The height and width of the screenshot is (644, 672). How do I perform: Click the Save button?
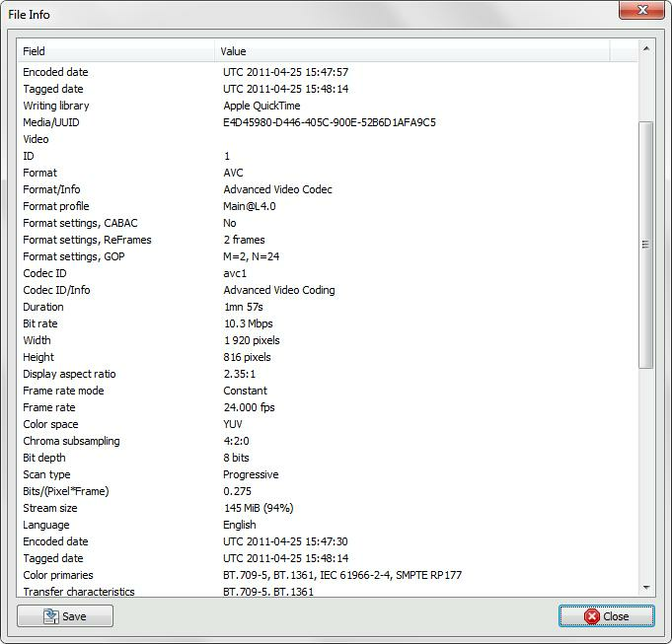coord(65,616)
